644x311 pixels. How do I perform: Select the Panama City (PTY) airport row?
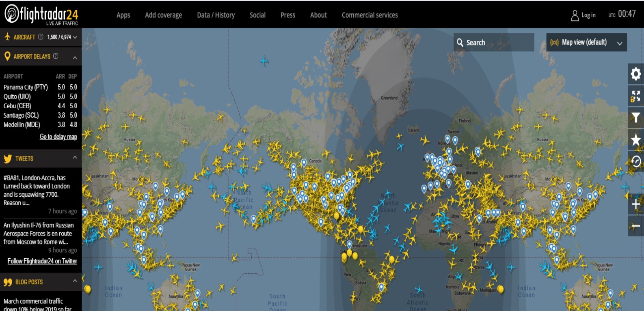pyautogui.click(x=40, y=87)
